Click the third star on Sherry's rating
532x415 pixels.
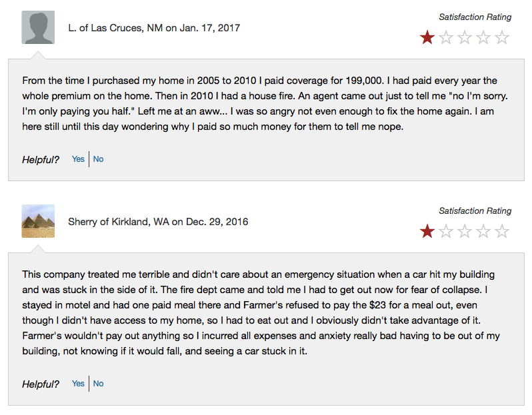pyautogui.click(x=465, y=232)
